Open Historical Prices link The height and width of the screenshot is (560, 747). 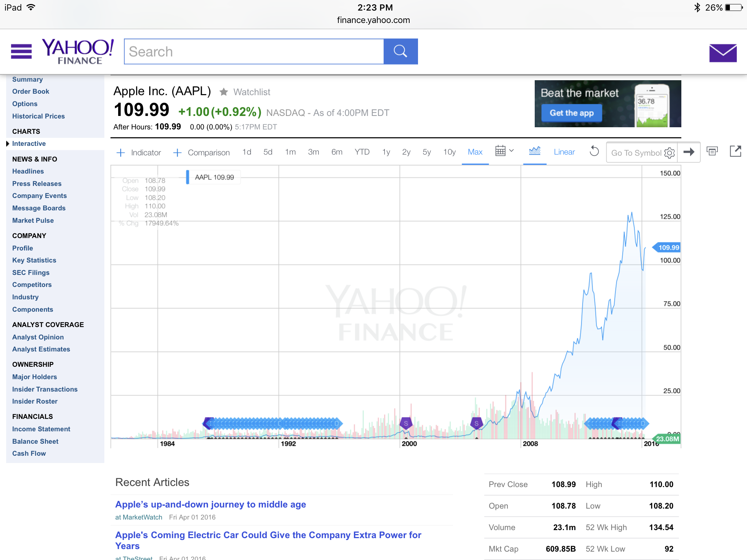pos(38,116)
